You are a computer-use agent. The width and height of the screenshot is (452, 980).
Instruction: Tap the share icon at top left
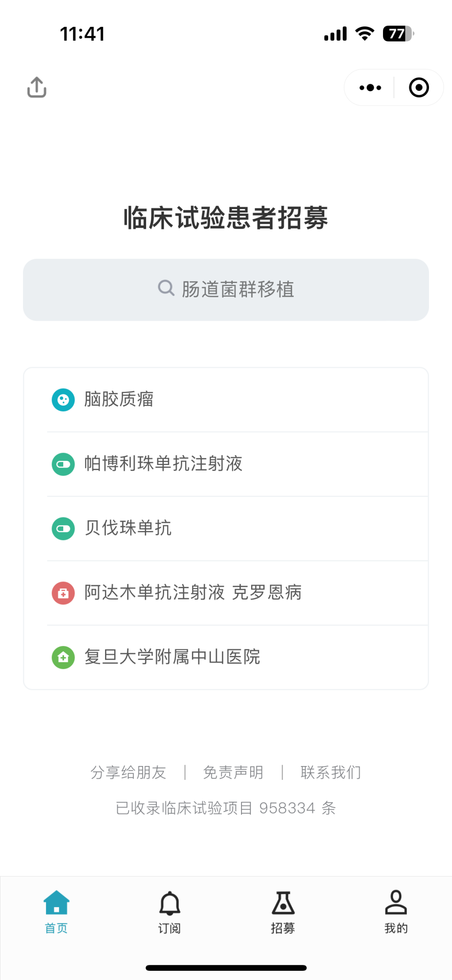point(37,87)
